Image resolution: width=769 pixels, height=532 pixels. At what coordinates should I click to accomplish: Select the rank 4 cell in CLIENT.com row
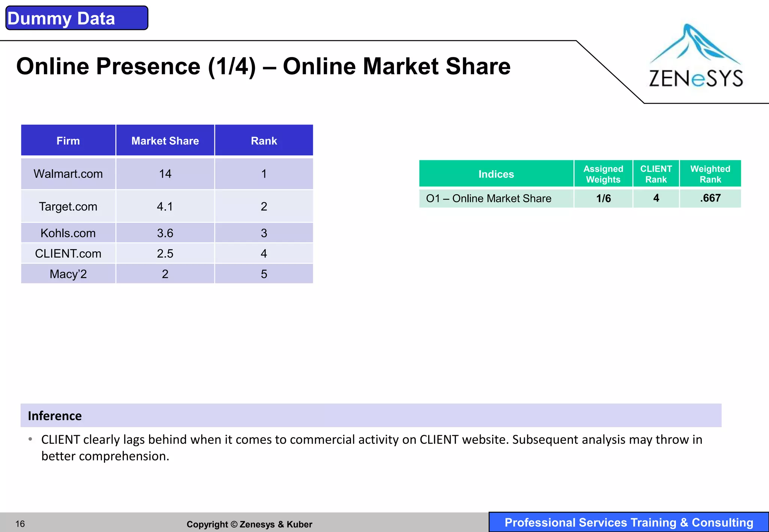[264, 253]
